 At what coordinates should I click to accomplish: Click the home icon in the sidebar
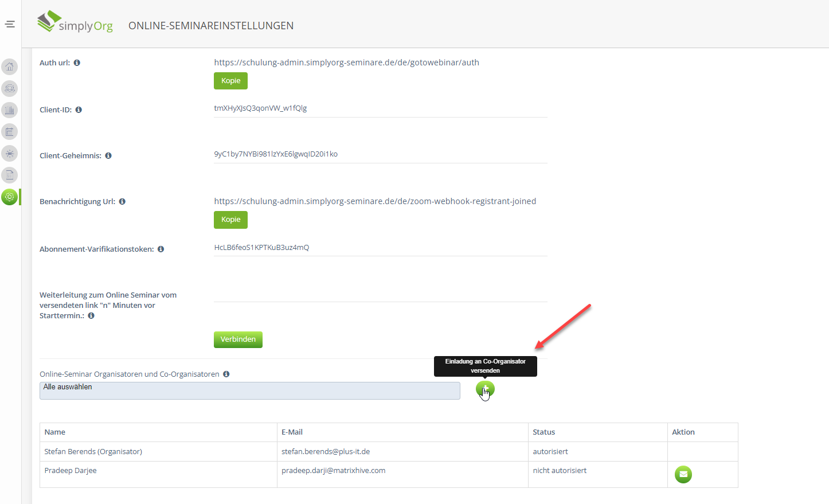coord(10,67)
